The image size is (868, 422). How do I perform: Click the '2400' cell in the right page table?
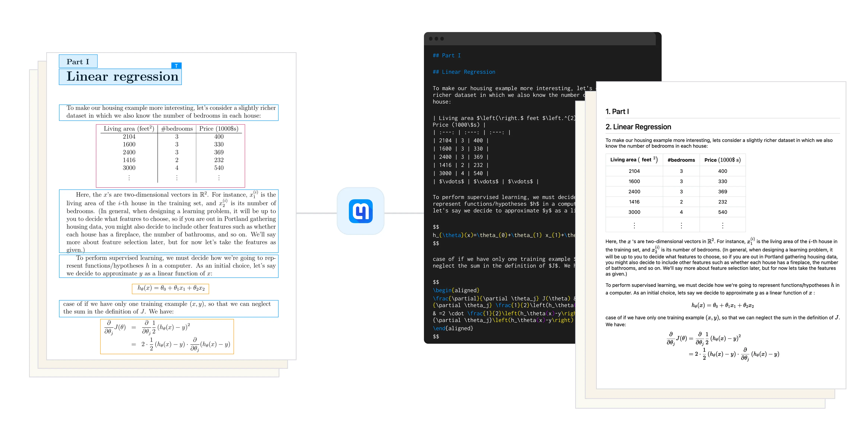(634, 192)
